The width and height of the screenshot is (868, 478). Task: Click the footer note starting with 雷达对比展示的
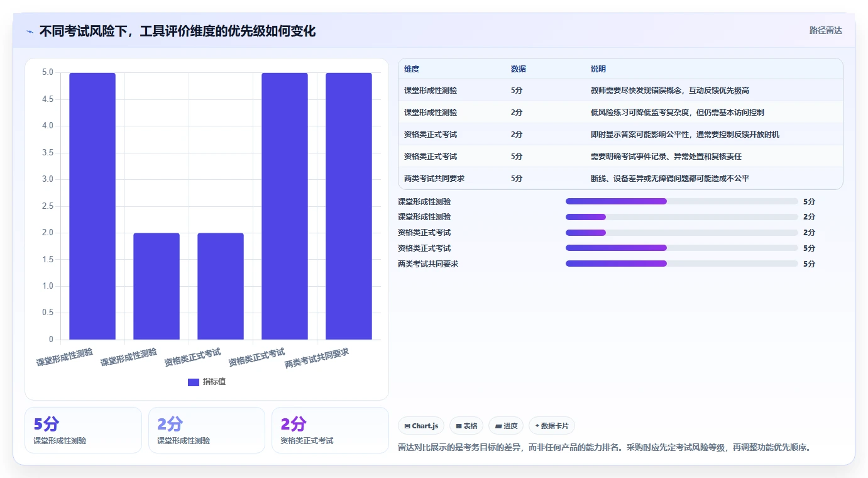point(605,448)
